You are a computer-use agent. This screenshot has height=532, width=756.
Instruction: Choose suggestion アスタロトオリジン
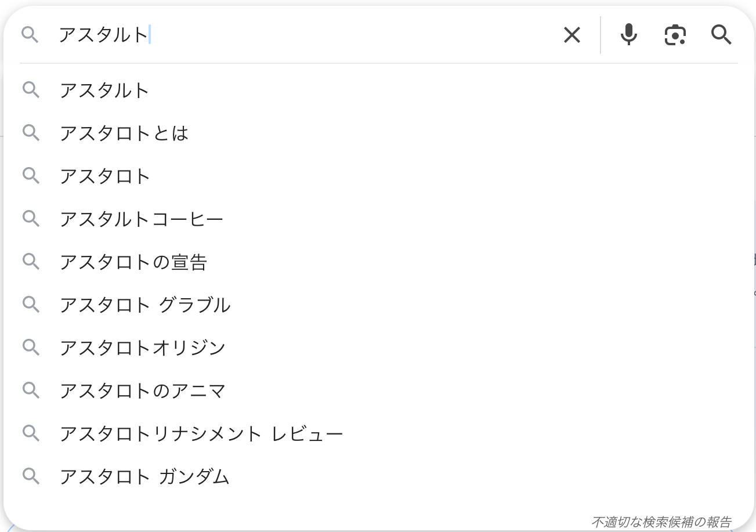tap(143, 348)
